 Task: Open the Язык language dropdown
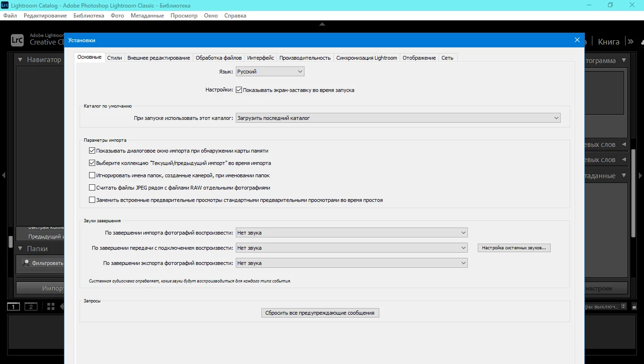coord(270,72)
